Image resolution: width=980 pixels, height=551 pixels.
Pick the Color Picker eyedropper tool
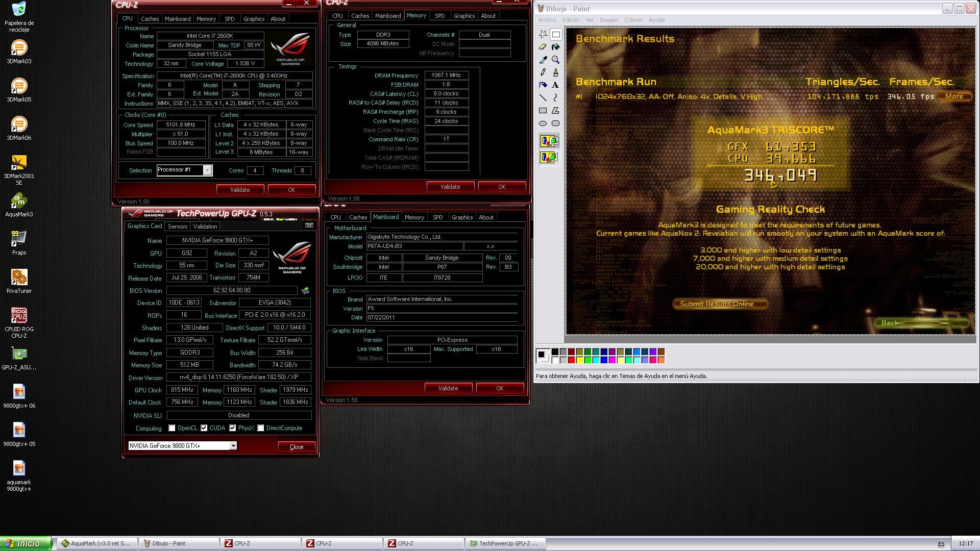[543, 60]
